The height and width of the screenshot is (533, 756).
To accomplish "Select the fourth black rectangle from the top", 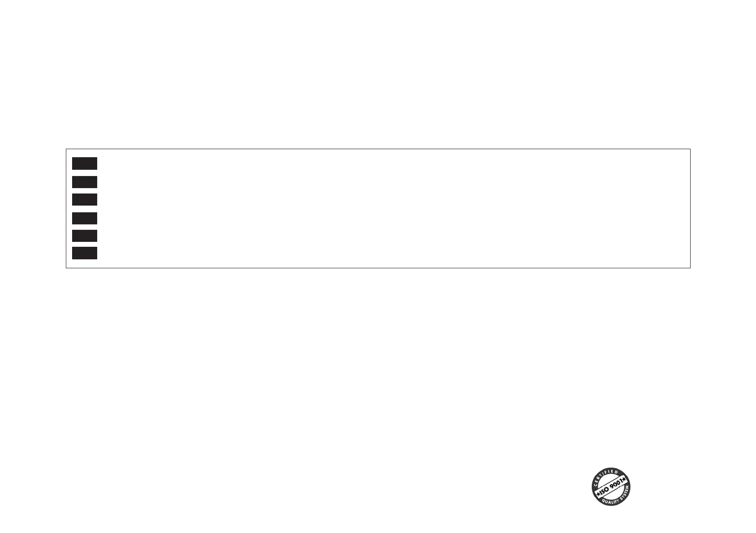I will (85, 218).
